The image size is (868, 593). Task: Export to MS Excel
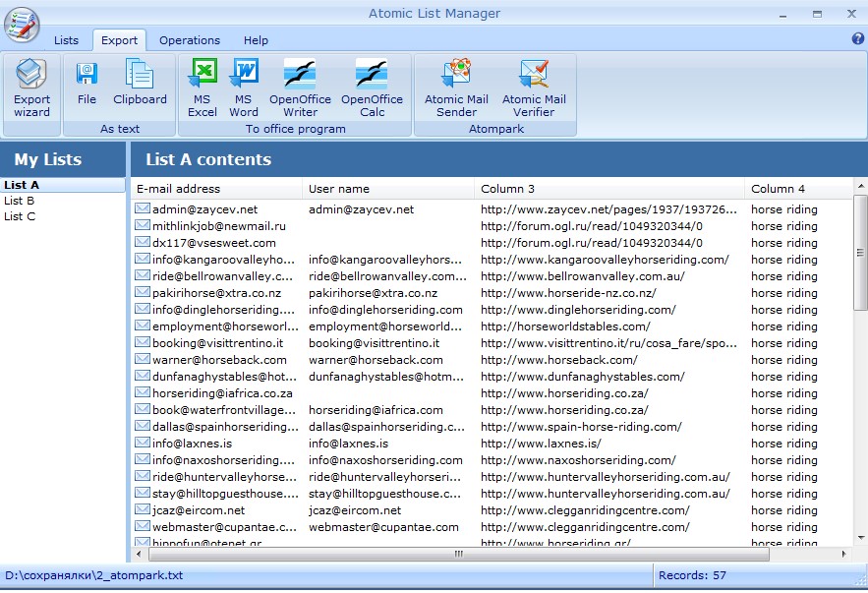[x=202, y=84]
